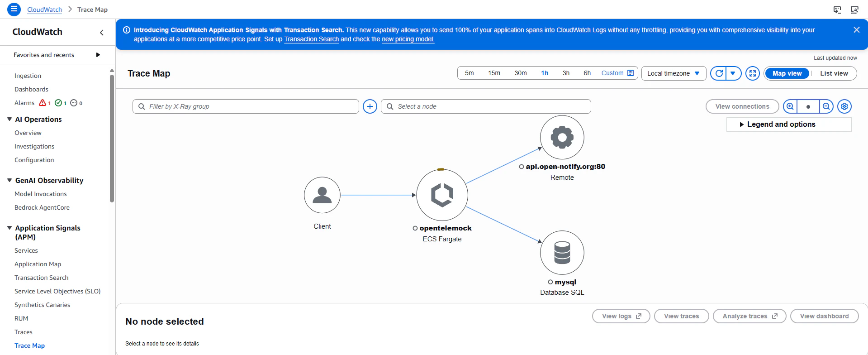
Task: Open the RUM page
Action: (21, 318)
